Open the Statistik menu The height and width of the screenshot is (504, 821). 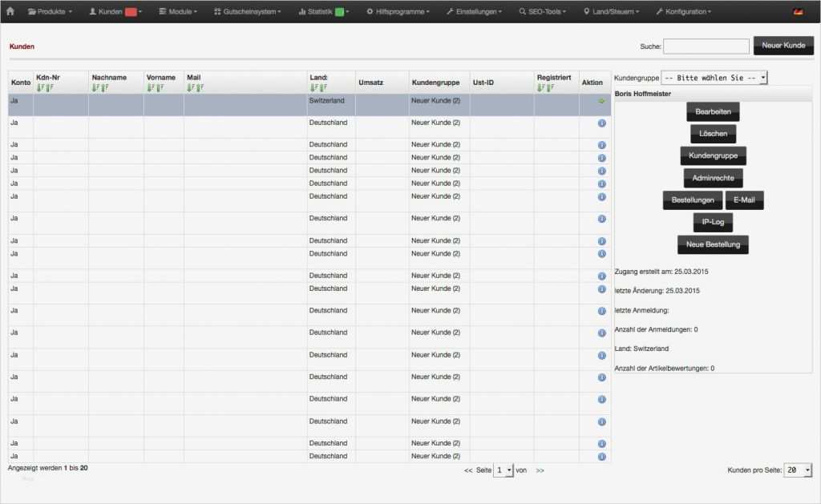[323, 11]
